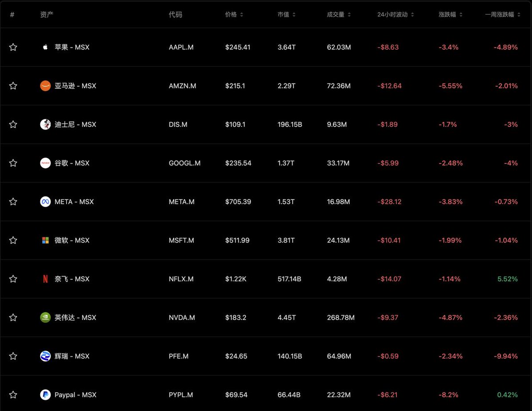Click the Amazon logo icon
Viewport: 532px width, 411px height.
[x=45, y=86]
